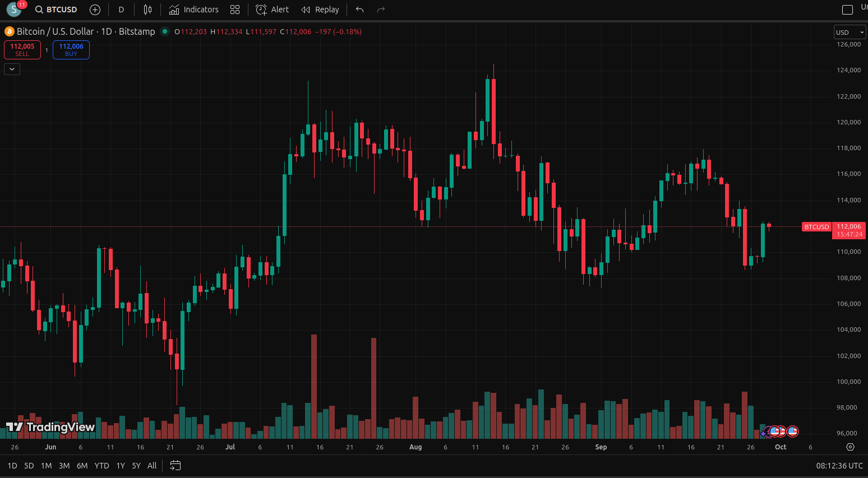This screenshot has width=868, height=478.
Task: Click the rightmost US flag economic event marker
Action: point(792,431)
